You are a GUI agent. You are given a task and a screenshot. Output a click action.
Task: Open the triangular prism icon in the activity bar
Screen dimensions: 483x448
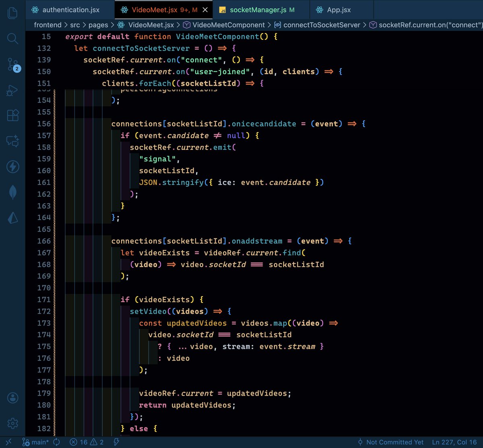pyautogui.click(x=12, y=218)
